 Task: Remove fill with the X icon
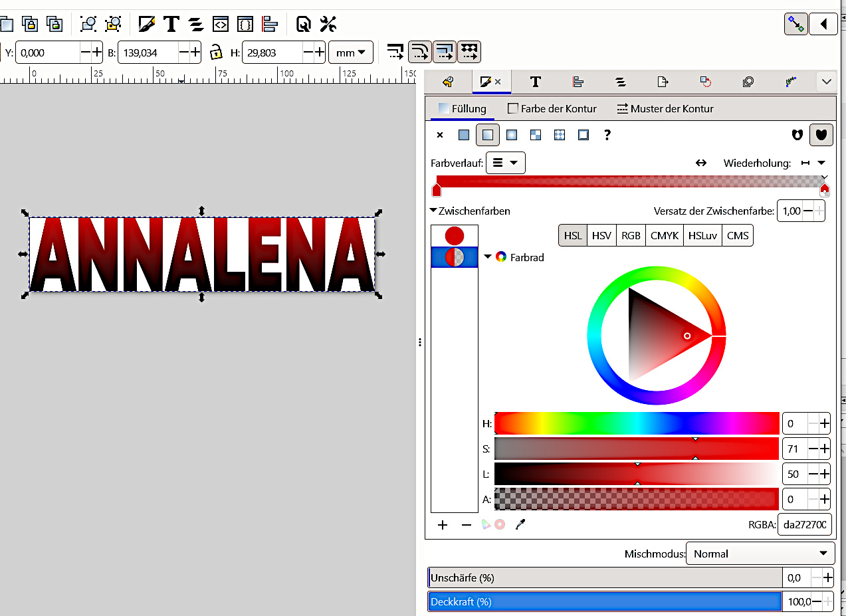coord(440,135)
